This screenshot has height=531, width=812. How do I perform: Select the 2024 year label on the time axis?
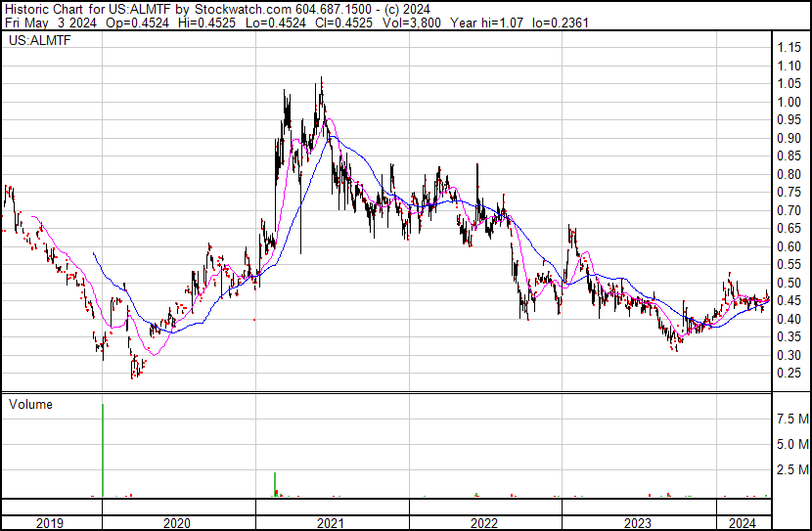coord(742,522)
